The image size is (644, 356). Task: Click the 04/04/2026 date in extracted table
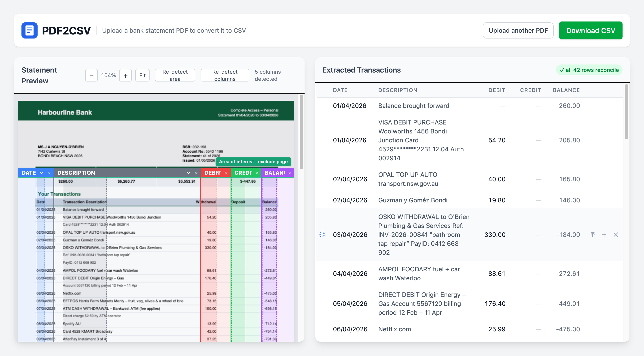(350, 274)
